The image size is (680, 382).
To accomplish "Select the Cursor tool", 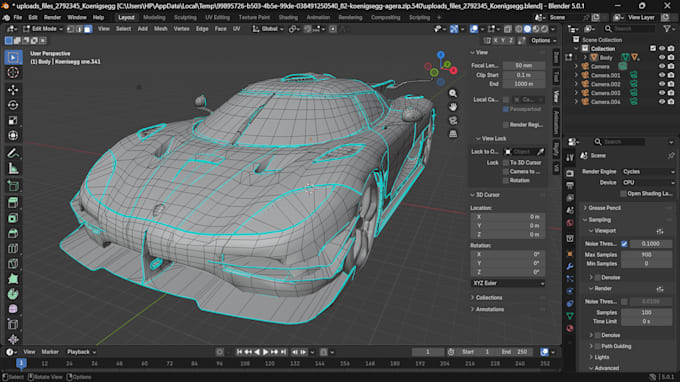I will tap(13, 72).
